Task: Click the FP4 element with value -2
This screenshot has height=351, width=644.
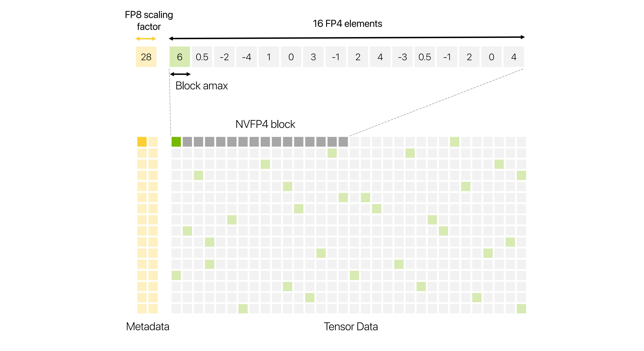Action: [224, 57]
